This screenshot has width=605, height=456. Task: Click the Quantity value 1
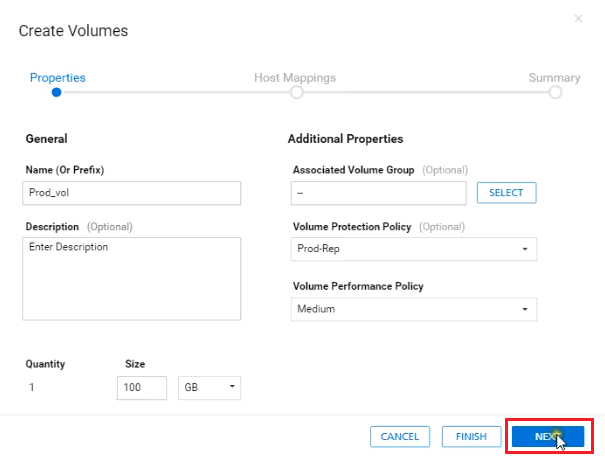(32, 387)
